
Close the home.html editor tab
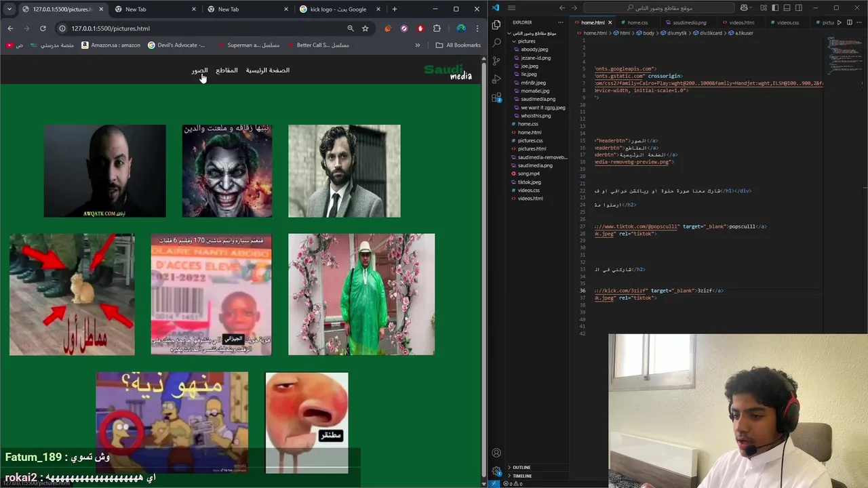point(610,22)
